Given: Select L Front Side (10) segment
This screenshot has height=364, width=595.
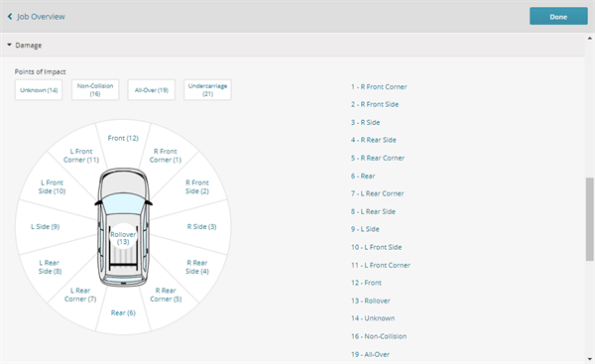Looking at the screenshot, I should click(52, 186).
